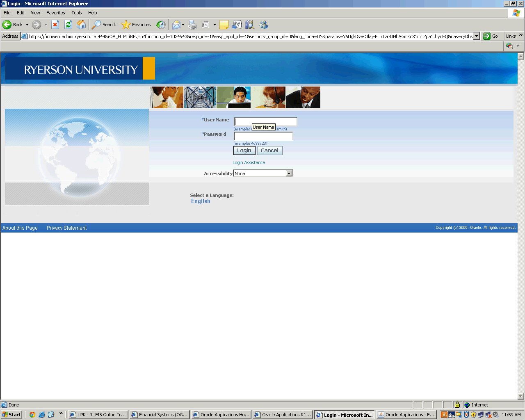Image resolution: width=525 pixels, height=420 pixels.
Task: Switch to UPK - RUFIS Online taskbar window
Action: click(98, 415)
